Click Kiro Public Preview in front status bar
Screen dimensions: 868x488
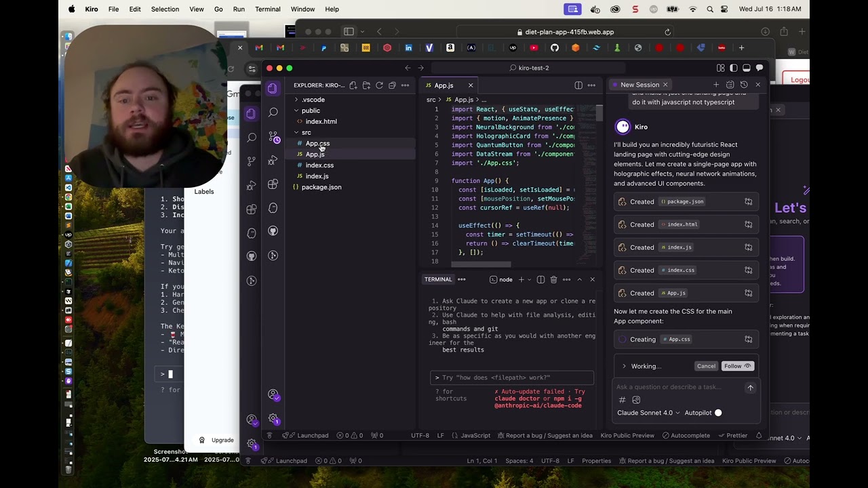[627, 435]
